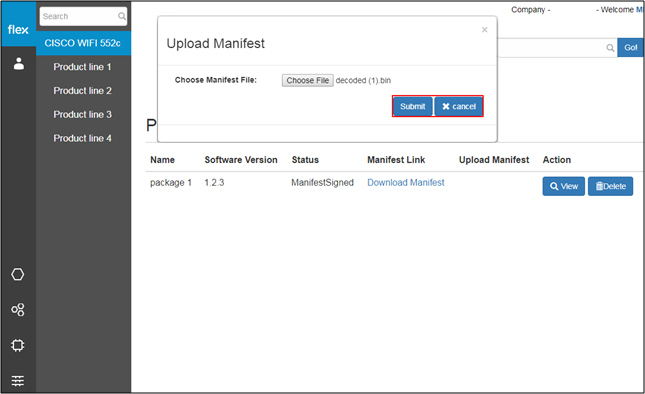View package 1 details

(x=564, y=186)
